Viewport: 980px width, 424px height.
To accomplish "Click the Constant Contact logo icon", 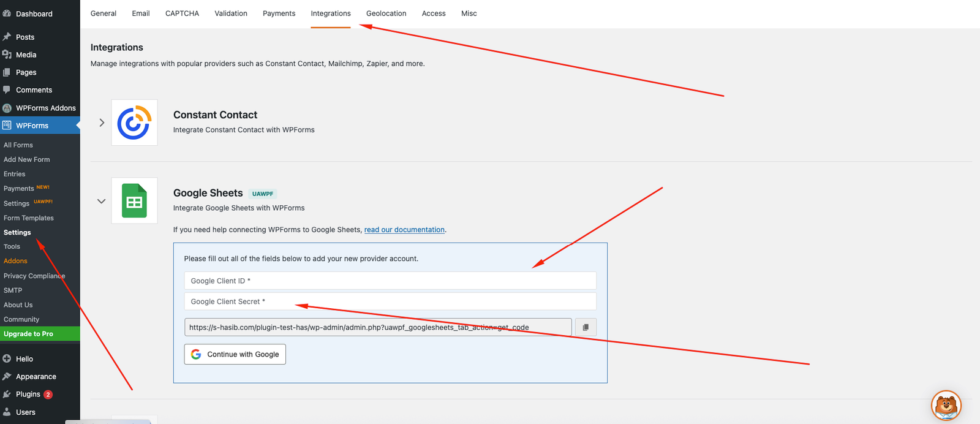I will (134, 123).
